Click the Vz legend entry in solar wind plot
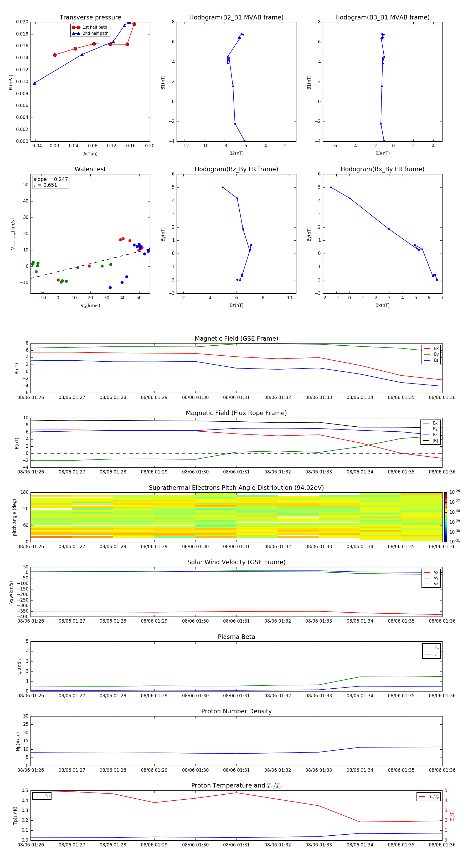 click(x=431, y=584)
